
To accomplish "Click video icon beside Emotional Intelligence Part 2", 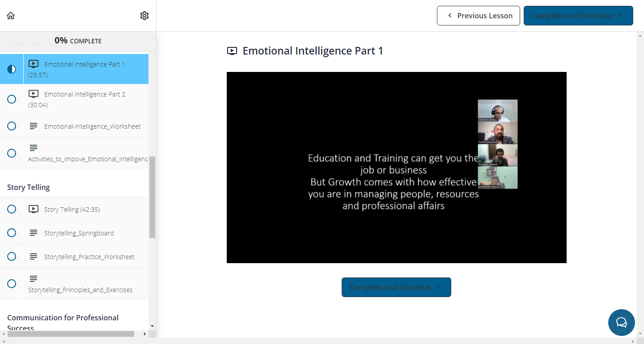I will coord(34,94).
